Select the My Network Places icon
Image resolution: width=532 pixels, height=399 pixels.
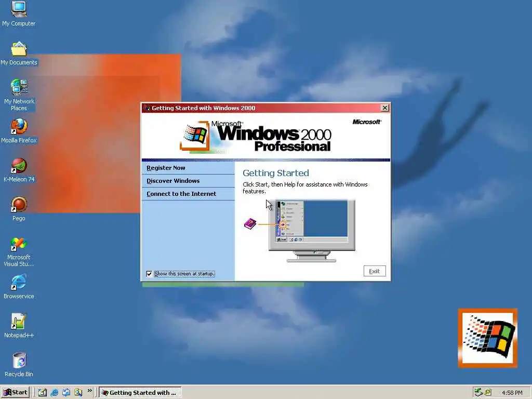pyautogui.click(x=19, y=95)
